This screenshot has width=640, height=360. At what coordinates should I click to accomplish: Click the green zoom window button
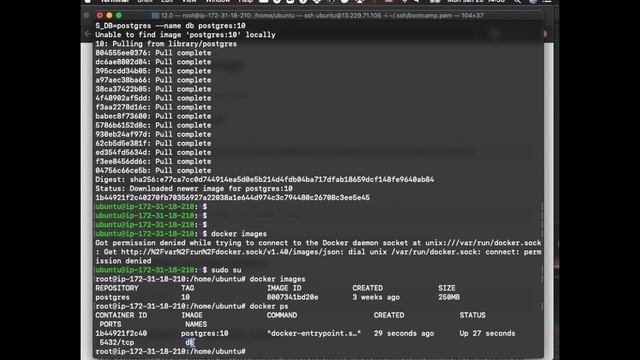pos(119,15)
